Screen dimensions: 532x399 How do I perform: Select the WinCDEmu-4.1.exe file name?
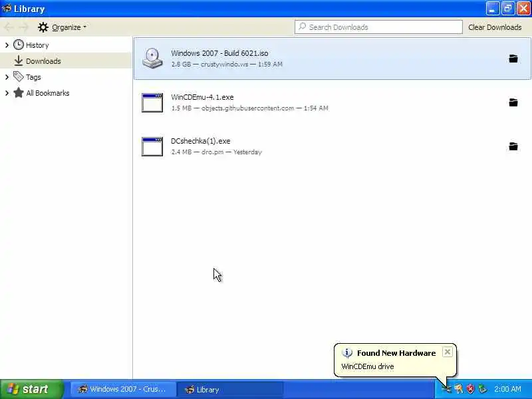click(202, 97)
